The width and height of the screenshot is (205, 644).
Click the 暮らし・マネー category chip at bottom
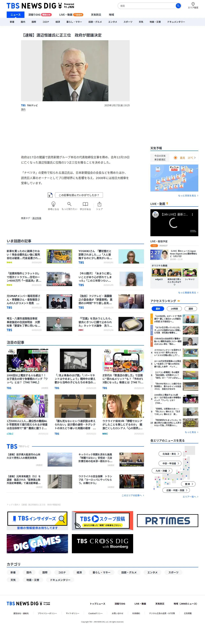[x=101, y=572]
